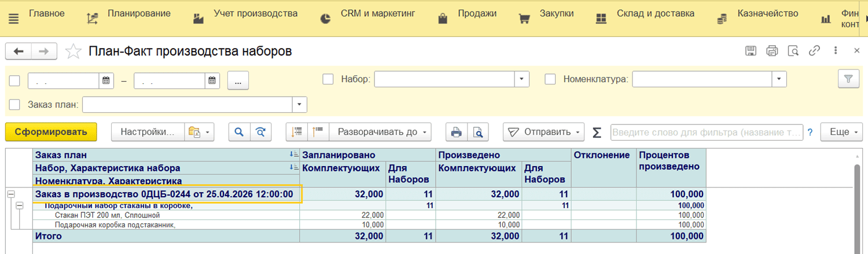
Task: Add report to favorites with star icon
Action: click(x=73, y=51)
